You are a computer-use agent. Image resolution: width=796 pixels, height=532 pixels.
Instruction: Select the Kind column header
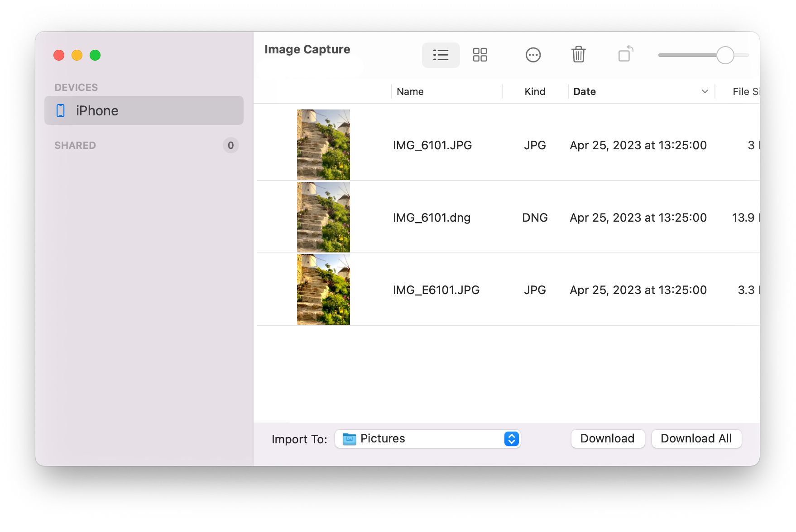click(534, 91)
